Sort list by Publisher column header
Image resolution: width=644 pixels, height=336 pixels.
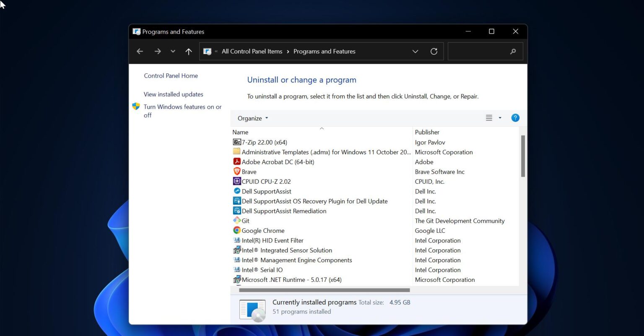pos(427,132)
